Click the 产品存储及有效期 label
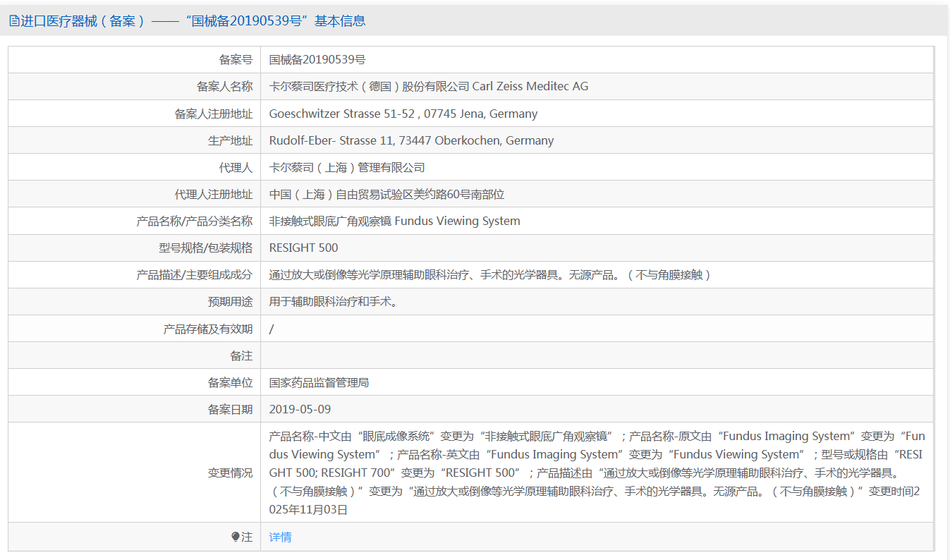 click(x=207, y=329)
